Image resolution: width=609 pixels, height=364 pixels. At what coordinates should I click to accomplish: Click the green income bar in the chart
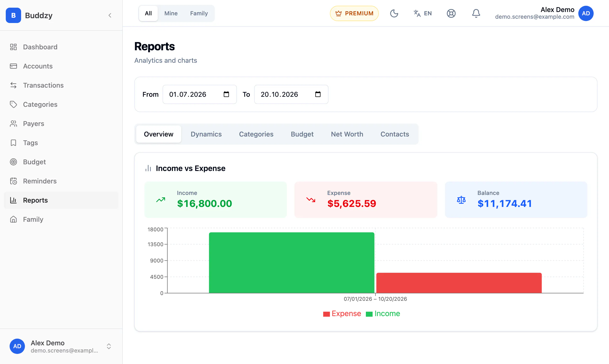click(292, 262)
